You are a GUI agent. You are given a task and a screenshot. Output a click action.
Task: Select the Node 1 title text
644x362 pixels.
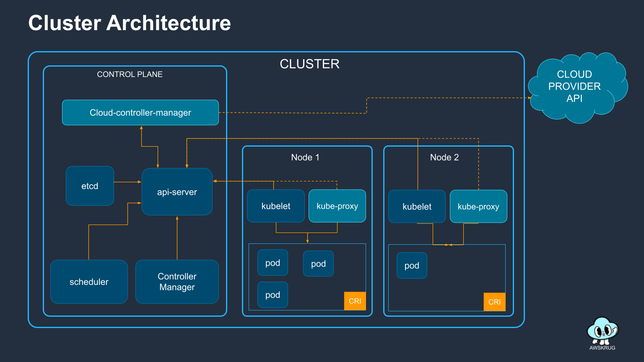[305, 157]
